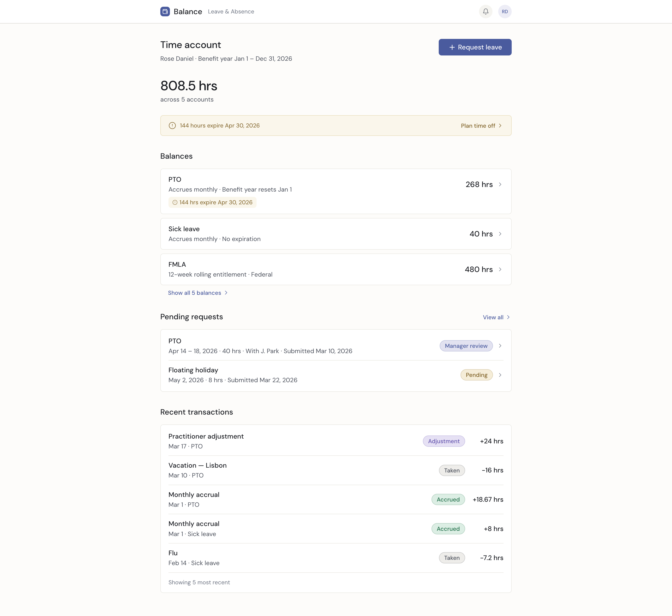Click the Manager review status badge

coord(466,346)
